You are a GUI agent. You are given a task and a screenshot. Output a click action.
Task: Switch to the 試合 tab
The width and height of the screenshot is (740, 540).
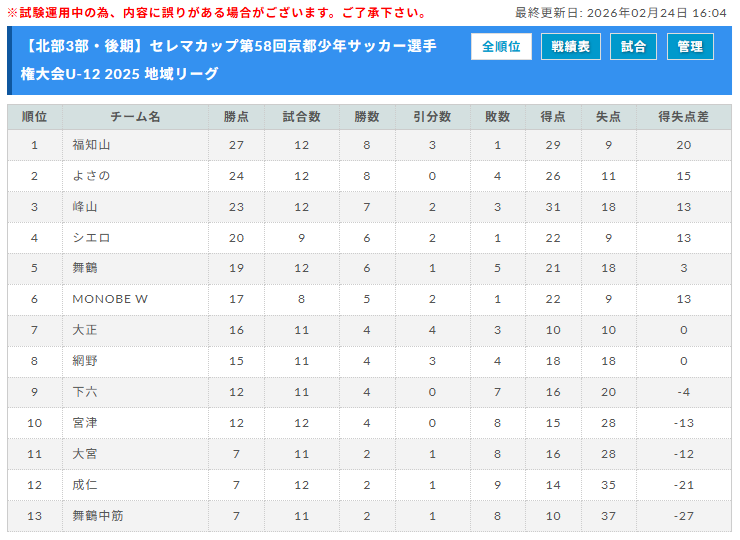632,47
